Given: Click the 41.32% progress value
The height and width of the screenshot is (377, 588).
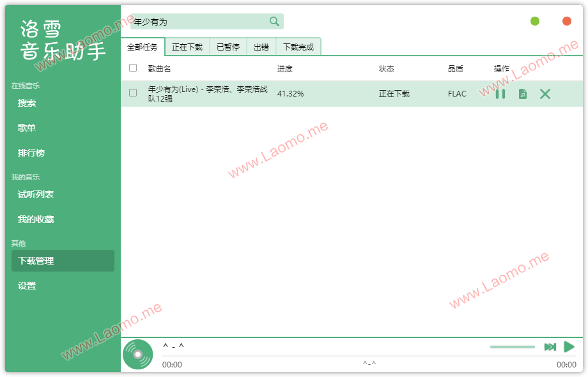Looking at the screenshot, I should point(290,94).
